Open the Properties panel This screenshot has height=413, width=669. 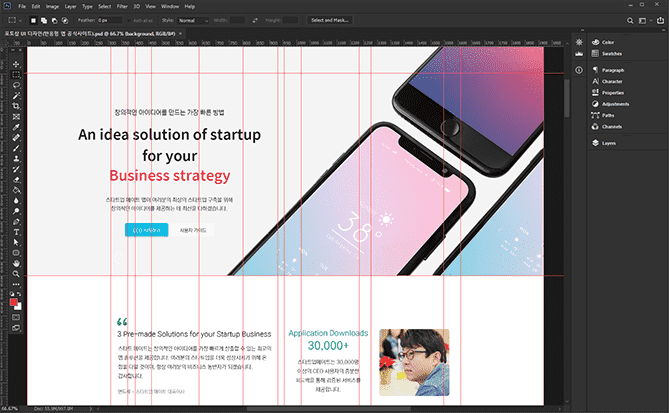point(608,93)
